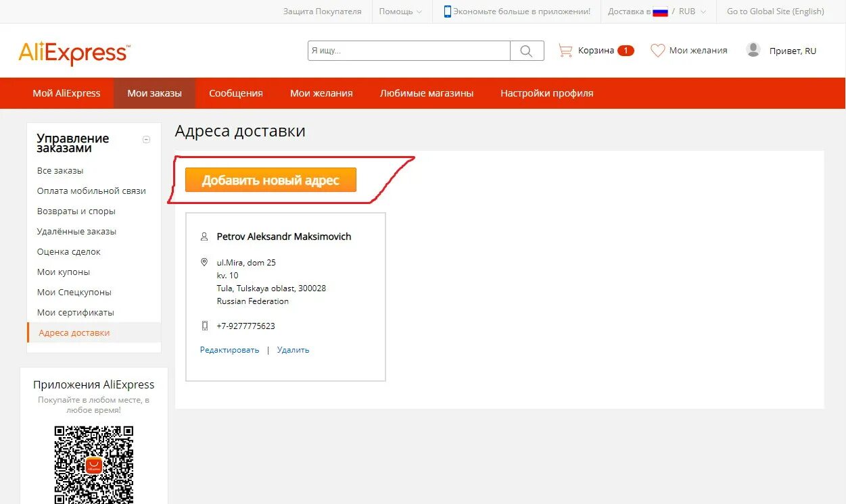This screenshot has height=504, width=846.
Task: Open the Сообщения tab
Action: (x=236, y=93)
